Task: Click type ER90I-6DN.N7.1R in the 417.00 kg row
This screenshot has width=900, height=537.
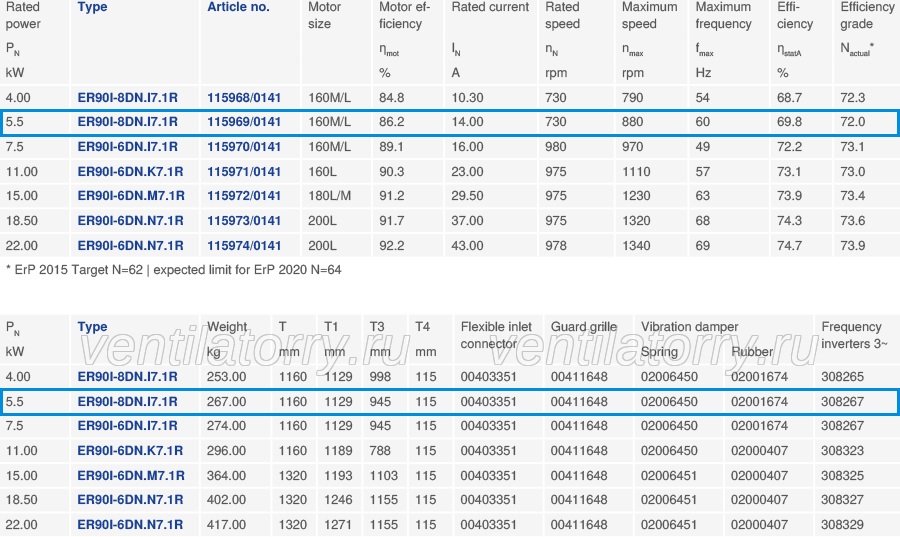Action: tap(130, 524)
